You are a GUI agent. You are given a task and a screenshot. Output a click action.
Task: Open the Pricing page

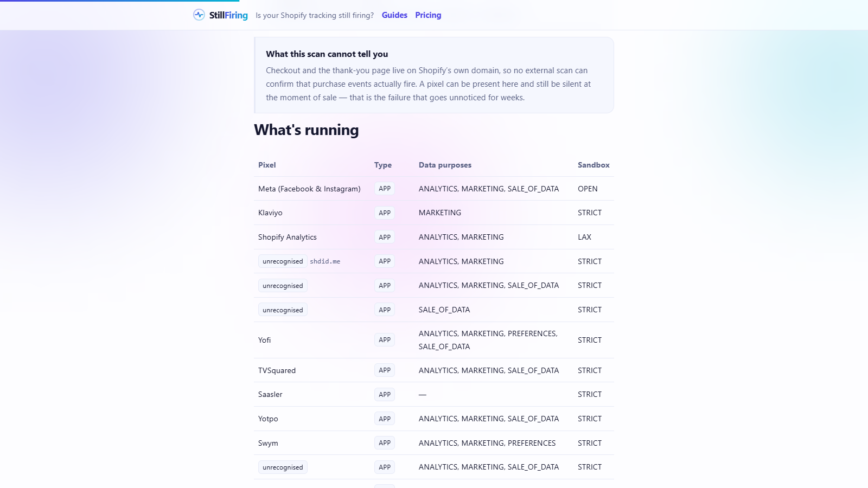point(428,15)
